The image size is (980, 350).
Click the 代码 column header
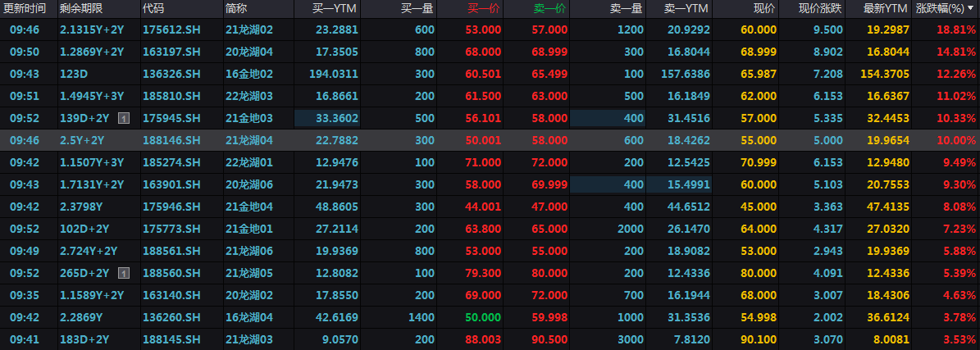[153, 9]
